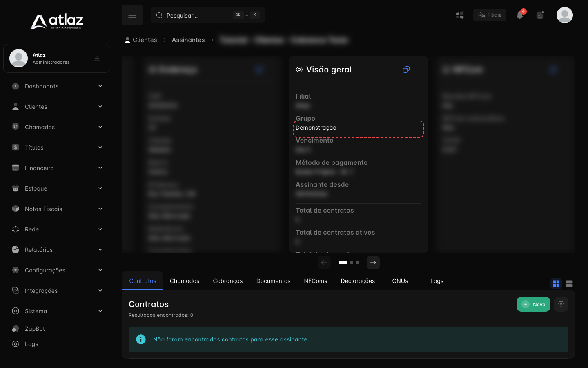Select the Contratos tab
The height and width of the screenshot is (368, 588).
(143, 281)
